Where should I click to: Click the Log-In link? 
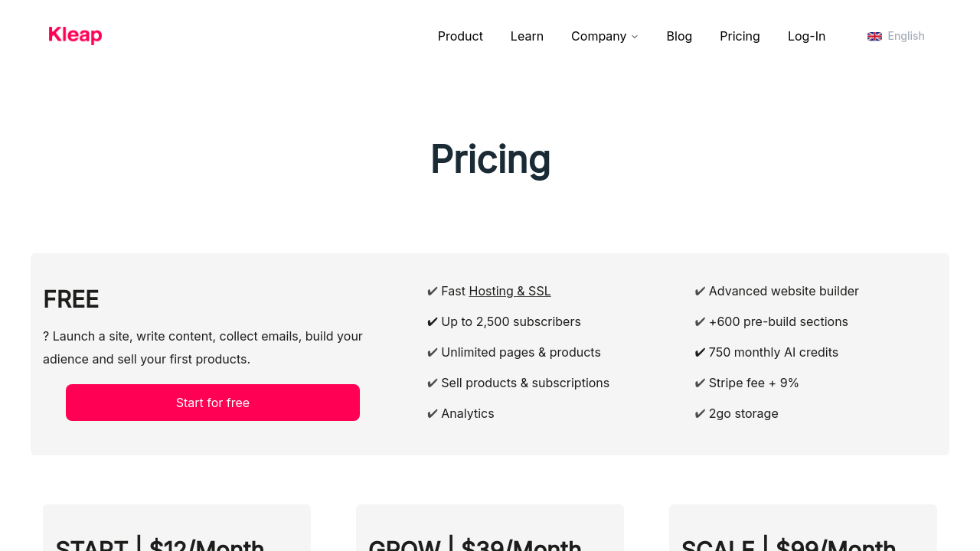806,36
